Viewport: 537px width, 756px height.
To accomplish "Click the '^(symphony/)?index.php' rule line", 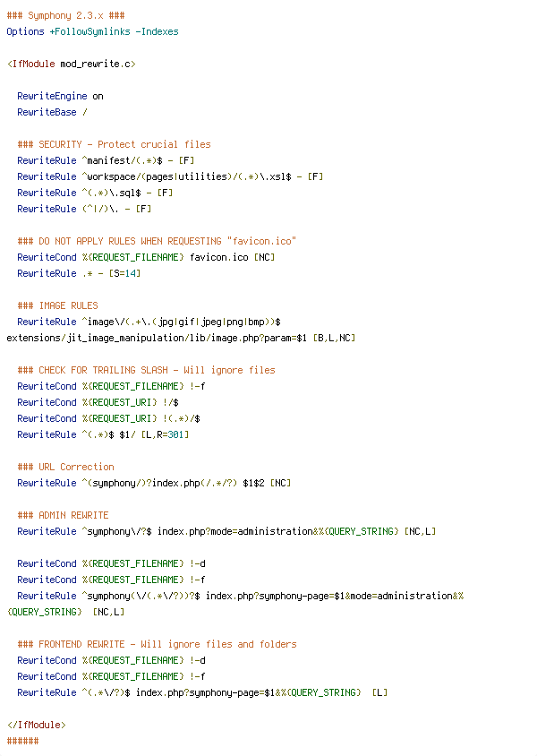I will [154, 483].
